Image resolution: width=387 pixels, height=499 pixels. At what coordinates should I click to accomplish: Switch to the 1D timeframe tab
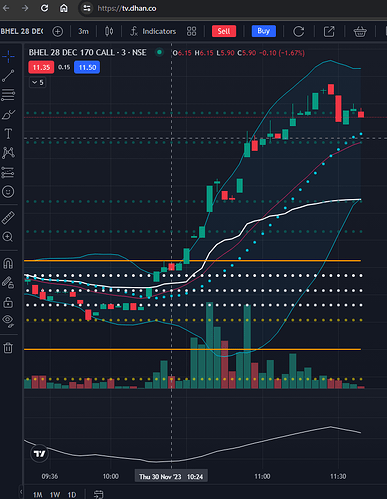pyautogui.click(x=72, y=494)
